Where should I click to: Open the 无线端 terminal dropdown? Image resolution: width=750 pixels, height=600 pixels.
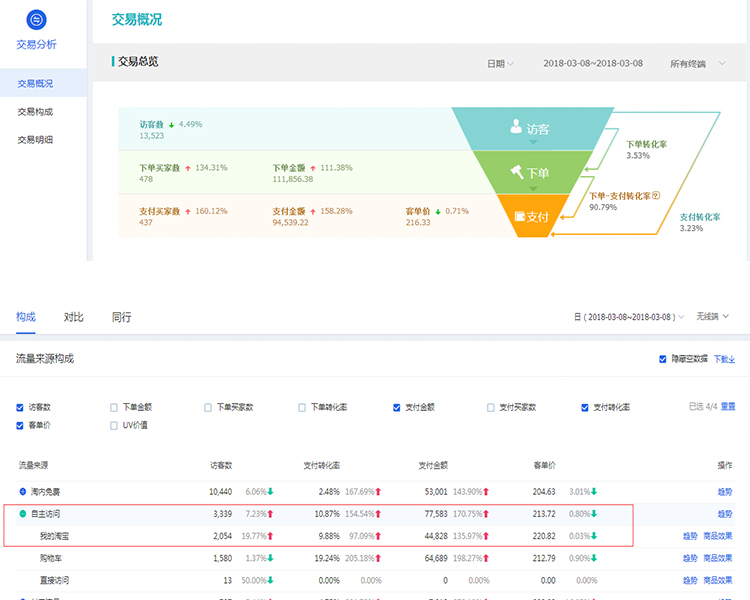[712, 316]
